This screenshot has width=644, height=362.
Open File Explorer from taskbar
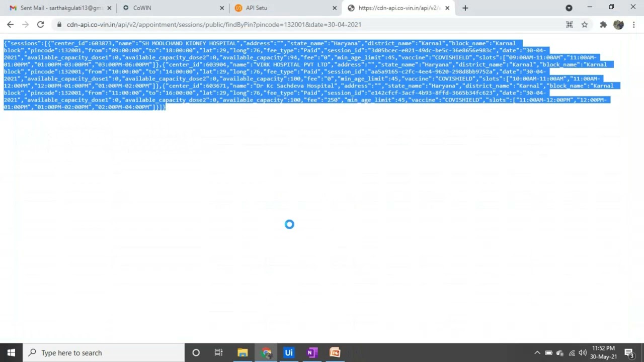click(x=243, y=352)
